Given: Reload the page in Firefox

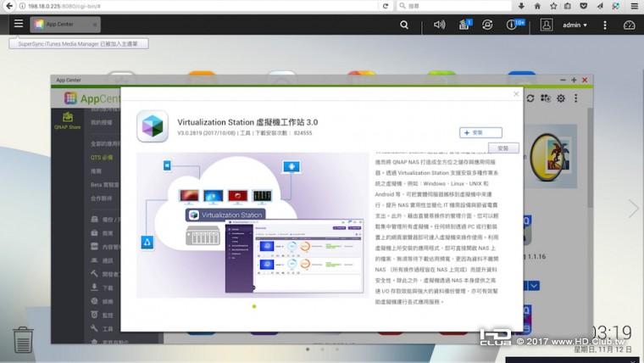Looking at the screenshot, I should 386,6.
